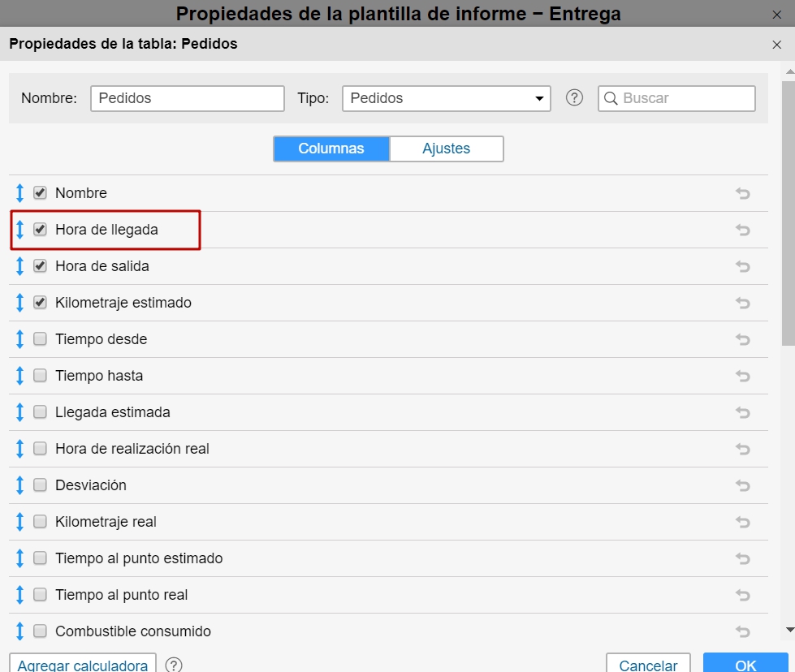Click the reset icon on the Tiempo hasta row
Image resolution: width=795 pixels, height=672 pixels.
tap(742, 376)
